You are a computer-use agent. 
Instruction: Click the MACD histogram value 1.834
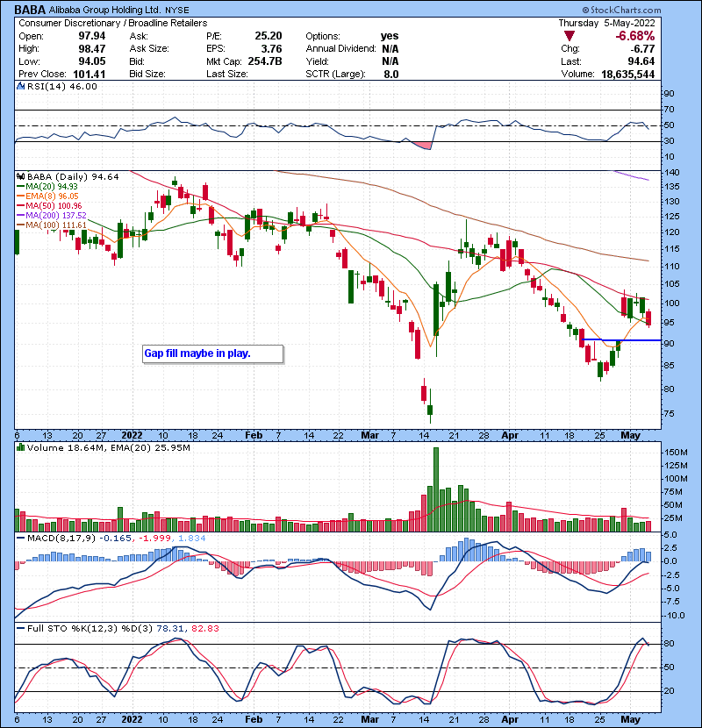[x=191, y=539]
